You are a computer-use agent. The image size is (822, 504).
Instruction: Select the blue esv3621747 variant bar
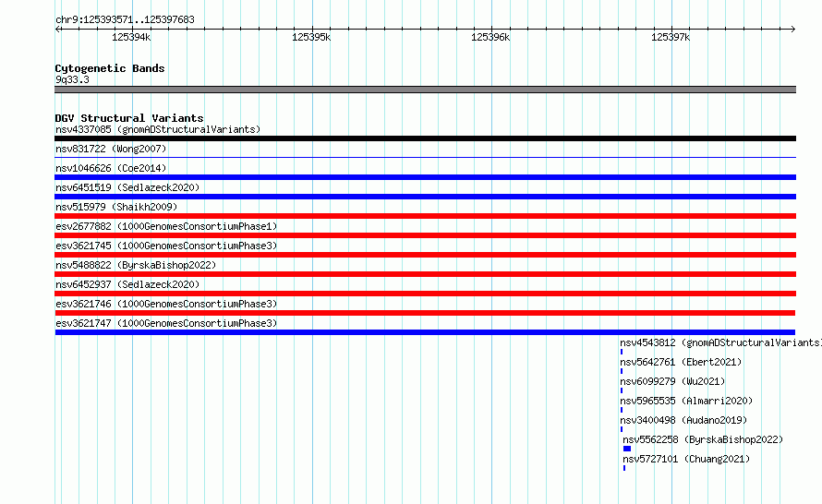(x=425, y=332)
